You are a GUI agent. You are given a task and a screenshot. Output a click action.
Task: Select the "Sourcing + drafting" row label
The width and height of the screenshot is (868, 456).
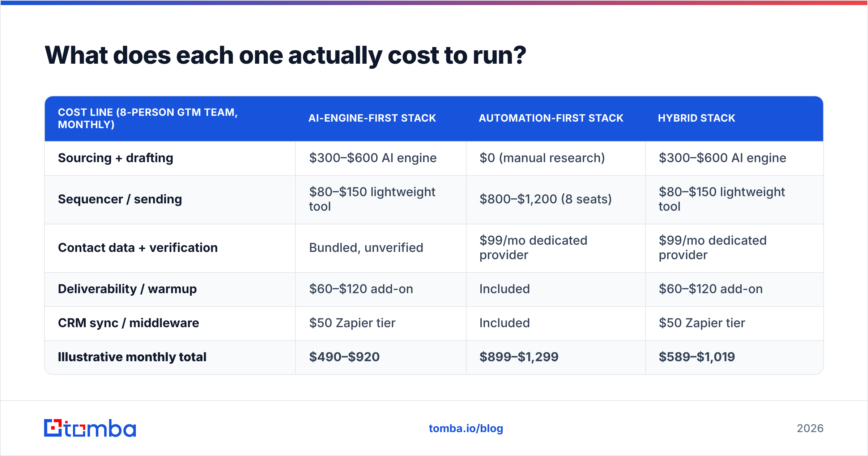[x=116, y=158]
